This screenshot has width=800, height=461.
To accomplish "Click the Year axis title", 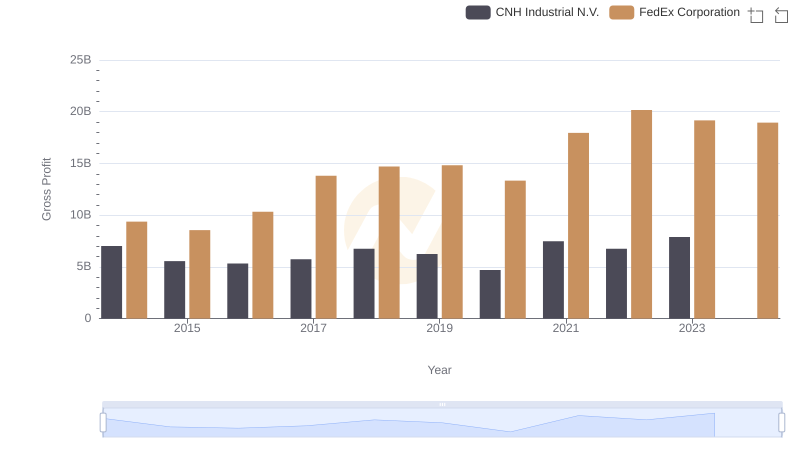I will click(439, 370).
